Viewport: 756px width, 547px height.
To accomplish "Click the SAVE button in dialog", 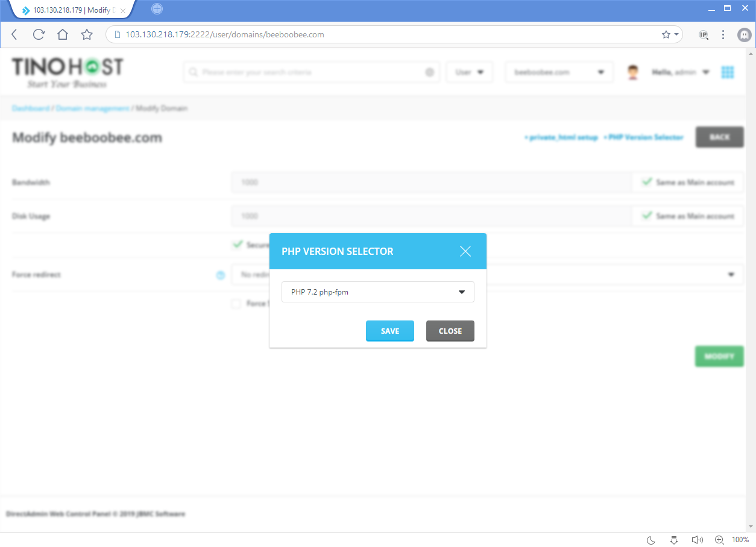I will click(389, 331).
